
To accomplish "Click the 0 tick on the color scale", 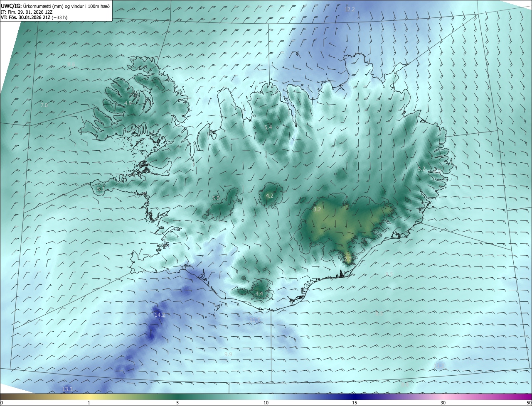I will coord(2,403).
